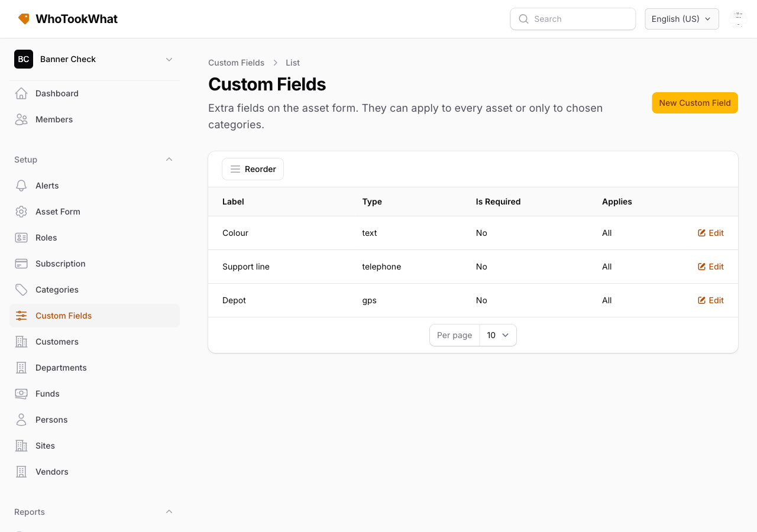
Task: Open the Roles sidebar link
Action: [95, 238]
